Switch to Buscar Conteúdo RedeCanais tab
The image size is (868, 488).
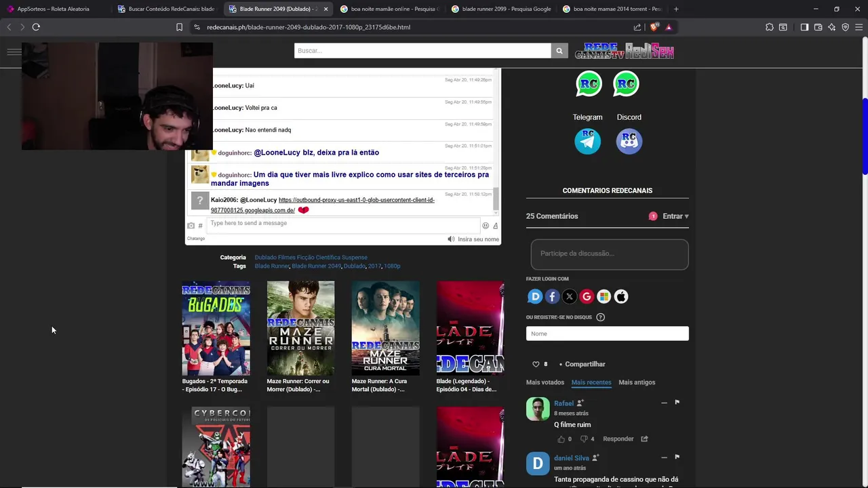(x=166, y=9)
